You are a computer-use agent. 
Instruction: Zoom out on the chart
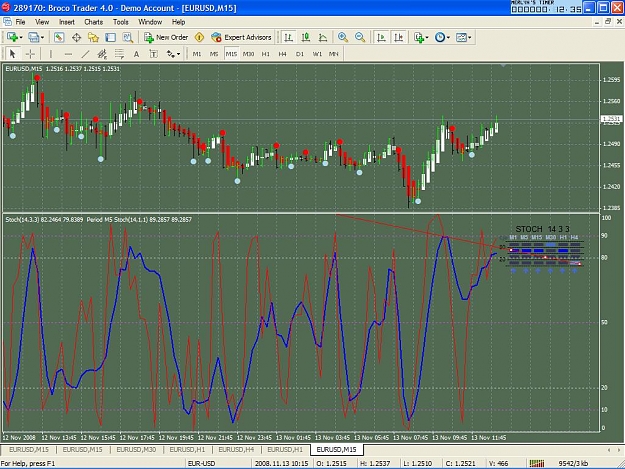[360, 37]
